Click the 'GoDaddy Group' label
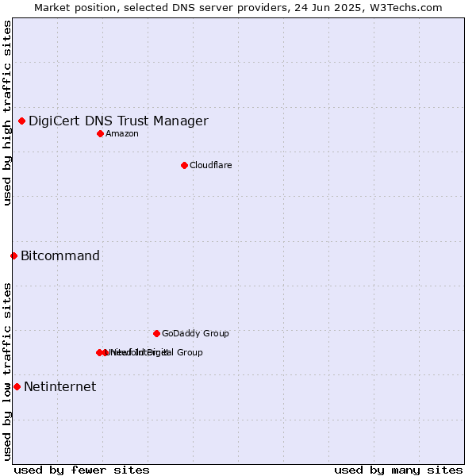The image size is (476, 476). [195, 334]
